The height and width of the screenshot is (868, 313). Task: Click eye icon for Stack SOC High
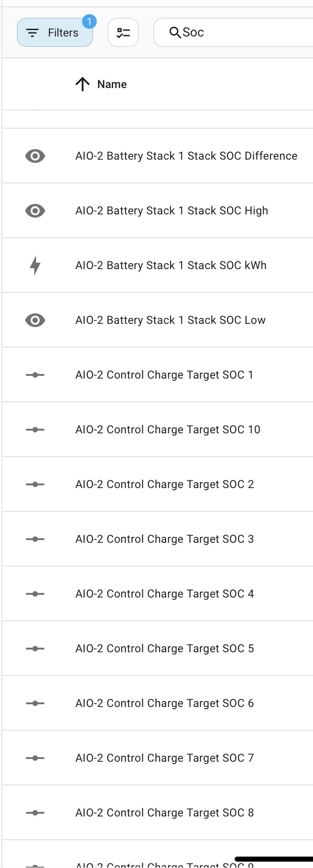(x=35, y=211)
